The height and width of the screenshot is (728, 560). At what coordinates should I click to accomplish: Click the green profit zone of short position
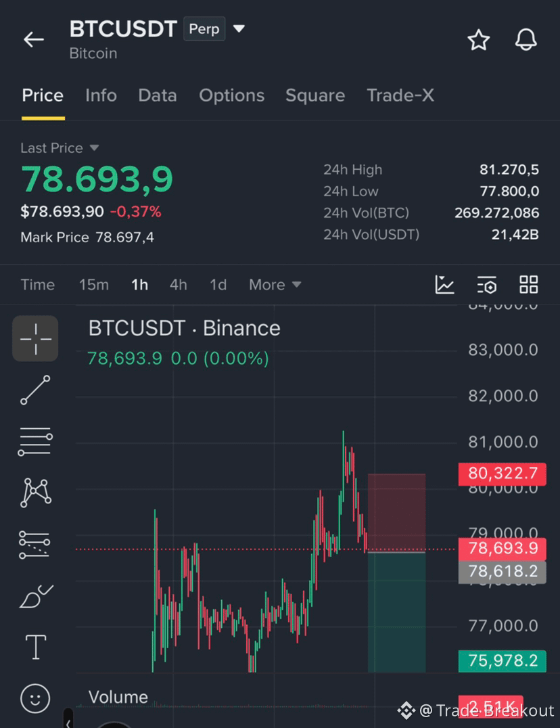coord(397,612)
